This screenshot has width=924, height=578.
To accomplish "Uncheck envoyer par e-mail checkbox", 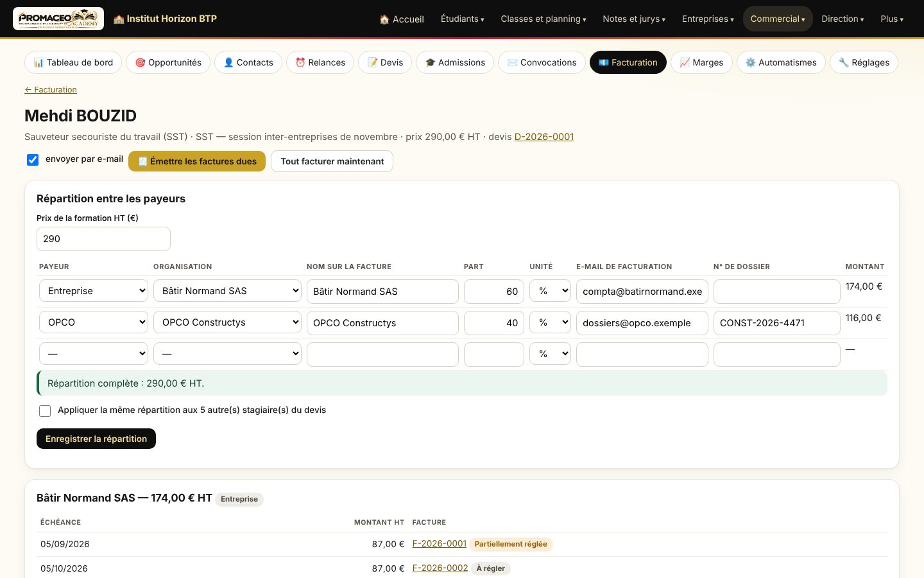I will click(33, 159).
